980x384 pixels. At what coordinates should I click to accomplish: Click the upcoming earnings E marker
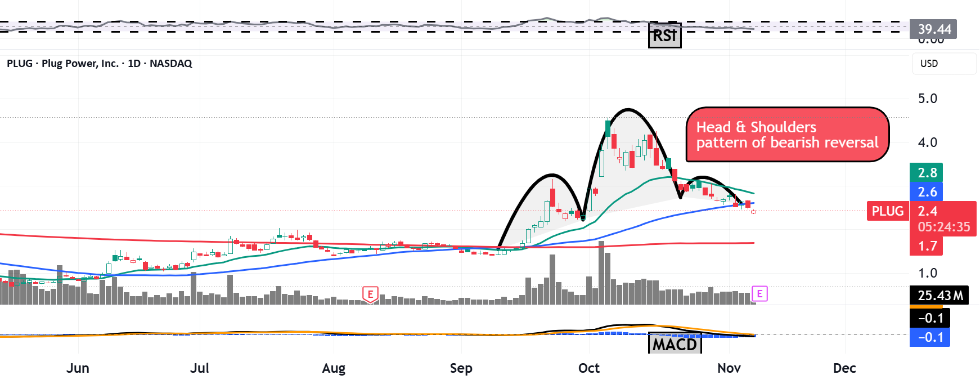[759, 293]
